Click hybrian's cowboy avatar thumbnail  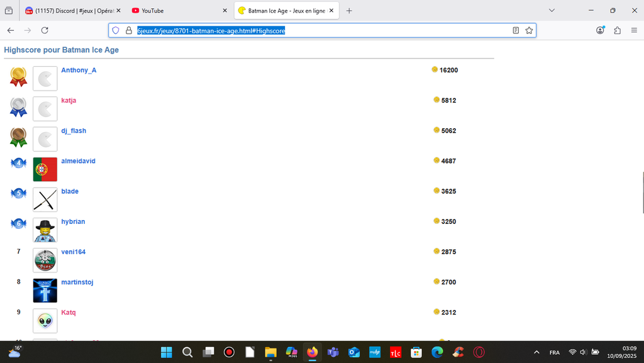[45, 230]
